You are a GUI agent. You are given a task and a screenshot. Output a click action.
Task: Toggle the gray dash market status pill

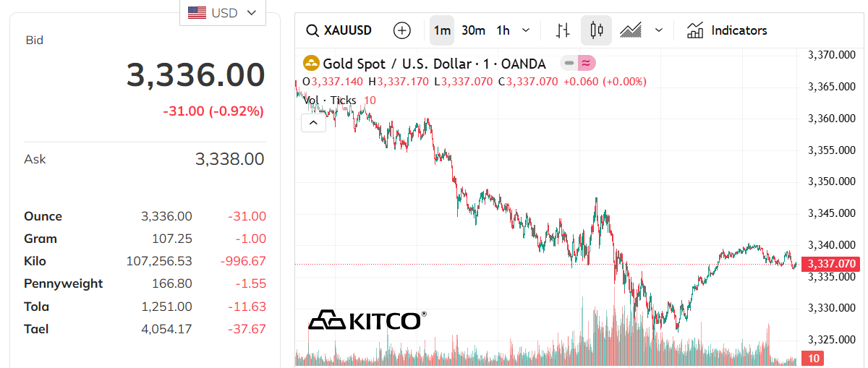pos(569,64)
